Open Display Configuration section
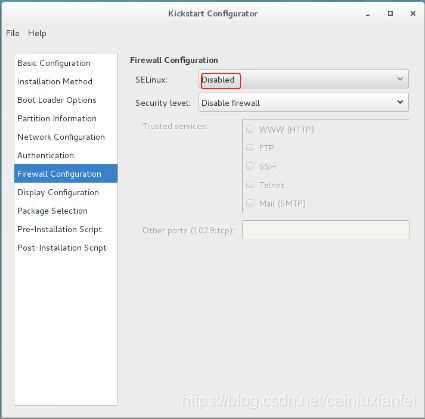 (x=66, y=192)
